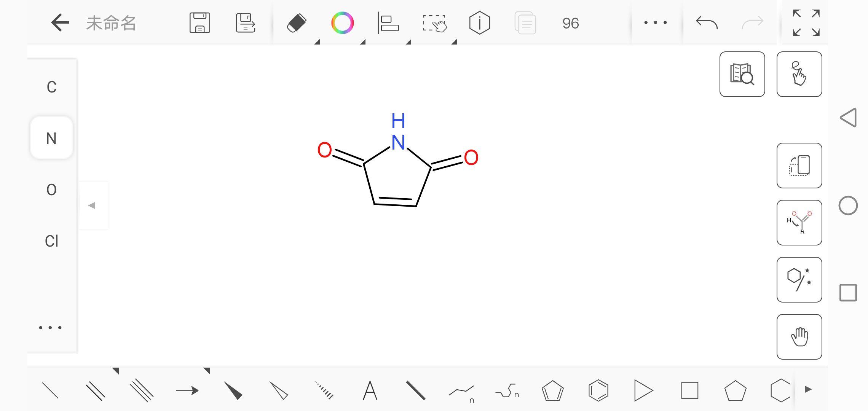The width and height of the screenshot is (868, 411).
Task: Open more elements three-dot menu
Action: (50, 327)
